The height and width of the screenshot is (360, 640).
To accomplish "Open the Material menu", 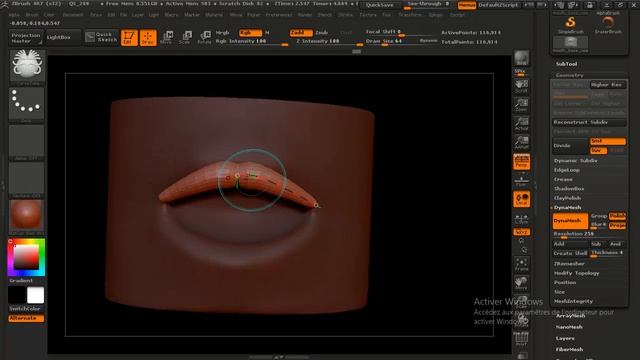I will coord(214,15).
